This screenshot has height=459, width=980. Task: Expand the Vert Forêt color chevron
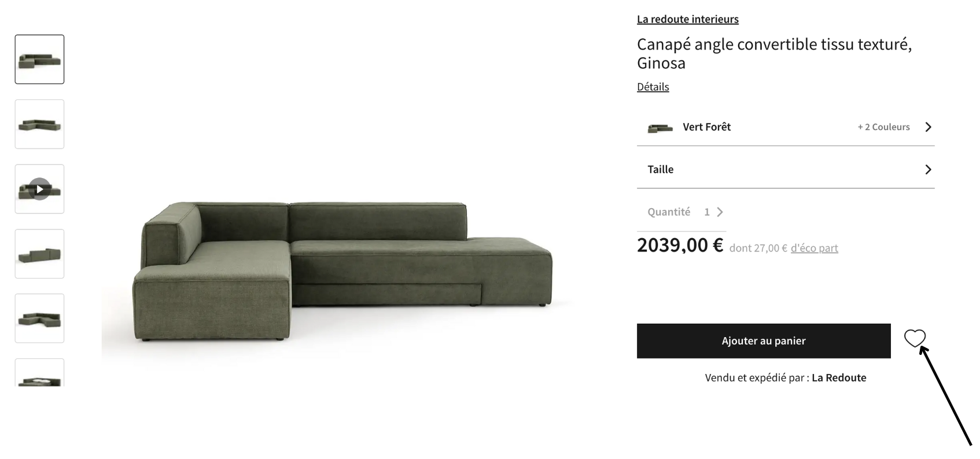point(928,127)
